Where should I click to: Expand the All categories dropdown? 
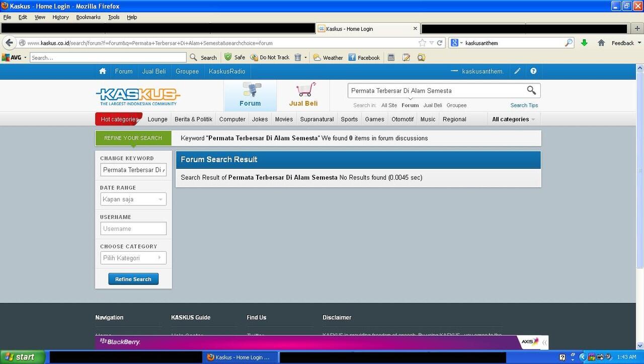coord(513,119)
